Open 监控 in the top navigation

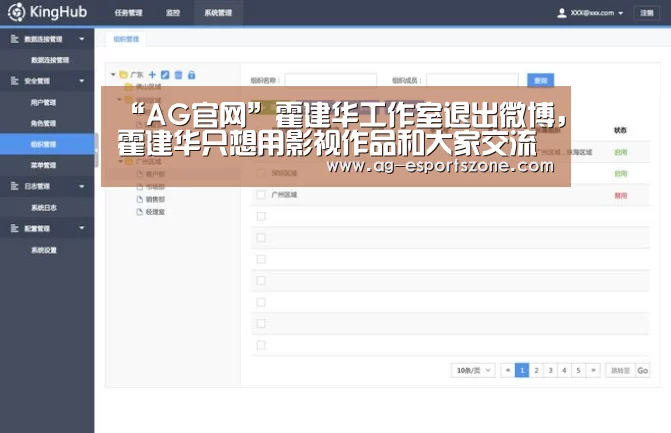pos(173,13)
